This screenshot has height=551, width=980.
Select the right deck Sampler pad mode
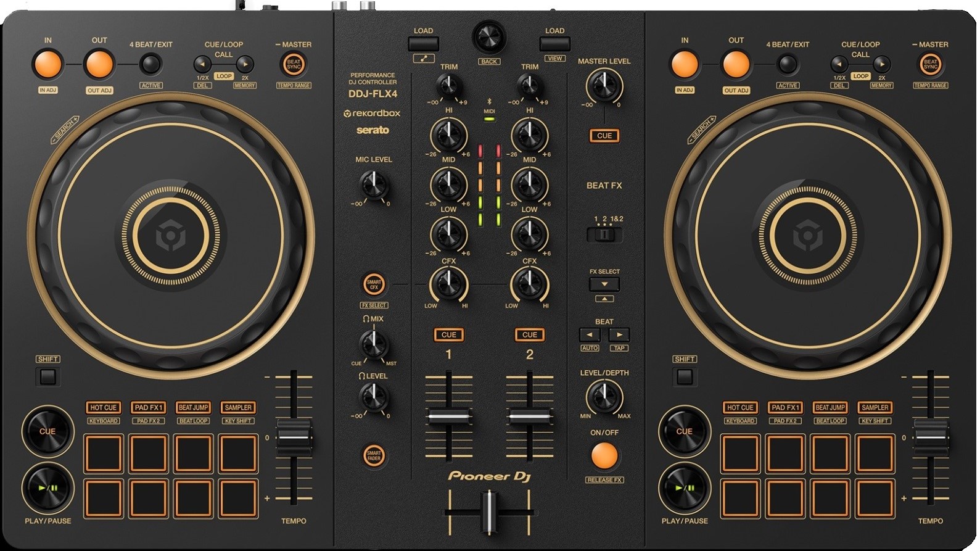(x=875, y=408)
